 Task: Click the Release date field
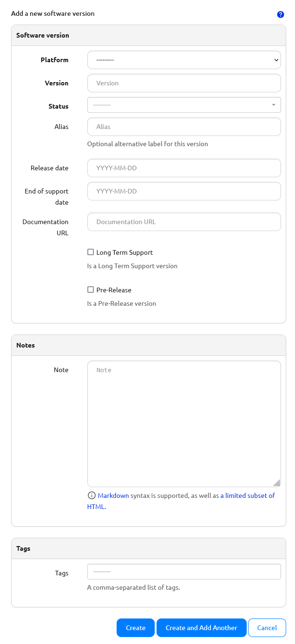pos(184,167)
